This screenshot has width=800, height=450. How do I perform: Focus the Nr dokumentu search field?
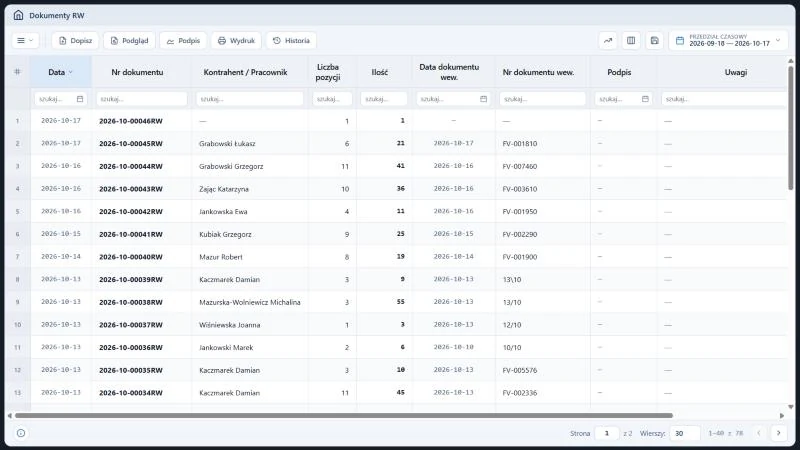[142, 99]
